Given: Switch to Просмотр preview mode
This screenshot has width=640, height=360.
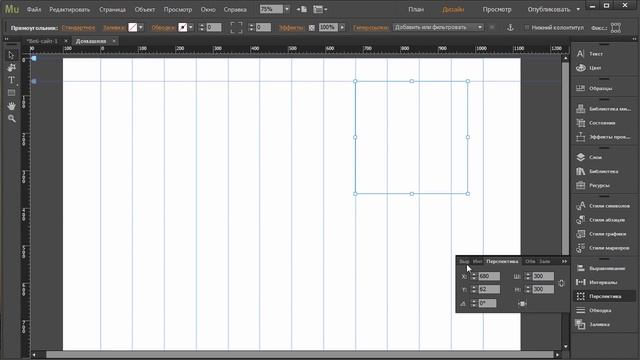Looking at the screenshot, I should [497, 9].
